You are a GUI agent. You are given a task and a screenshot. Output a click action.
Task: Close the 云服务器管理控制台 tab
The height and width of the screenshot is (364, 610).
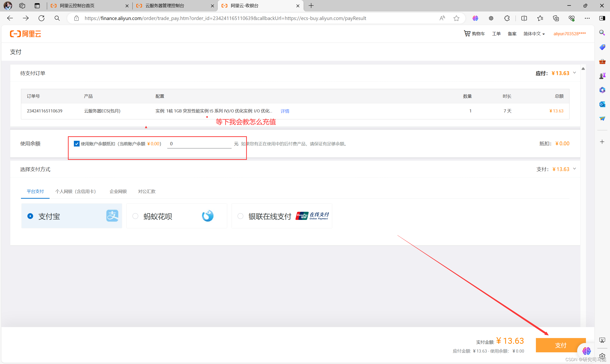tap(212, 6)
